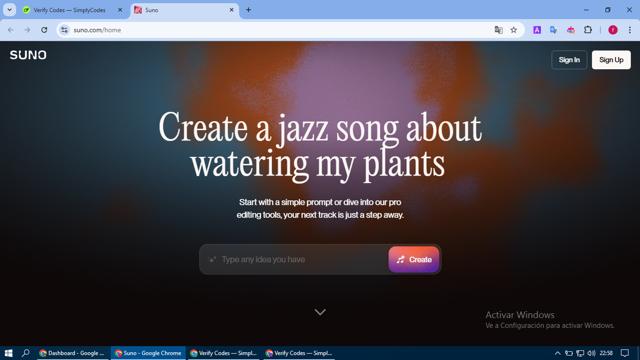Click the heading 'Create a jazz song about'

(x=320, y=129)
